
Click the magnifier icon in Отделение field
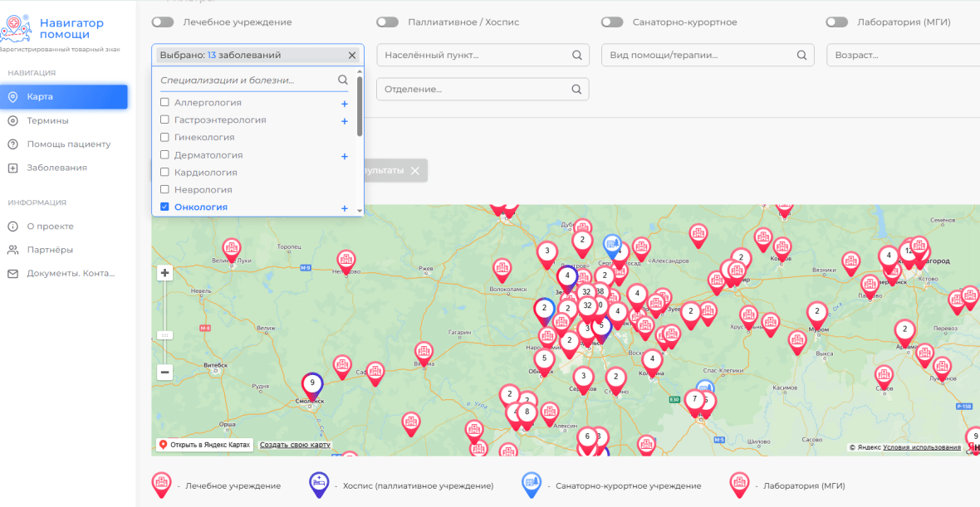point(577,90)
